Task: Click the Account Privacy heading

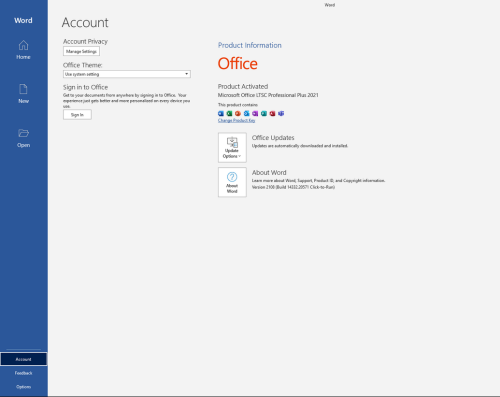Action: pyautogui.click(x=85, y=42)
